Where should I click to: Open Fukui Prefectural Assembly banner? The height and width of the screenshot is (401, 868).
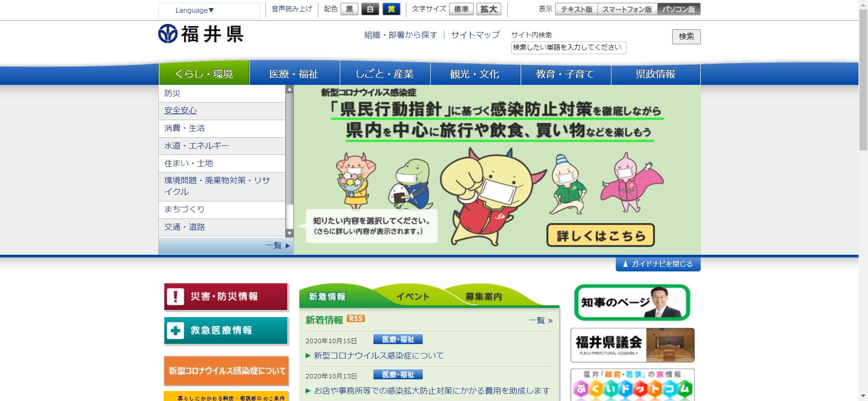(632, 345)
